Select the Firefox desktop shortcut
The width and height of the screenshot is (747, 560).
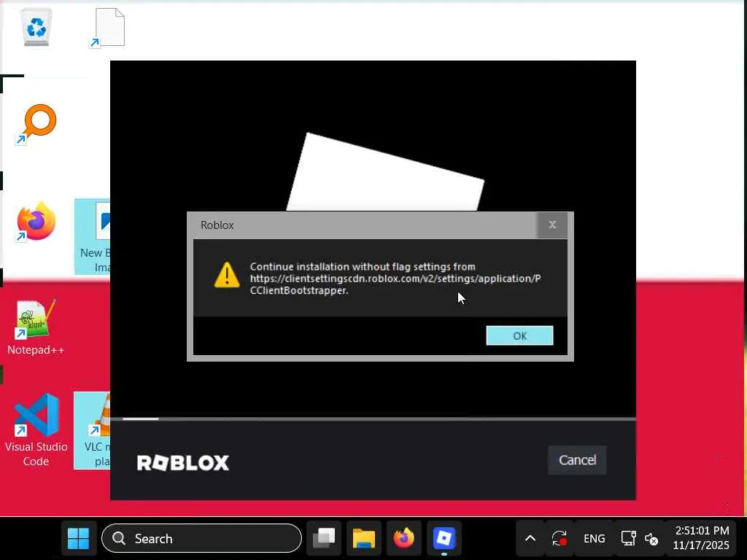click(36, 222)
